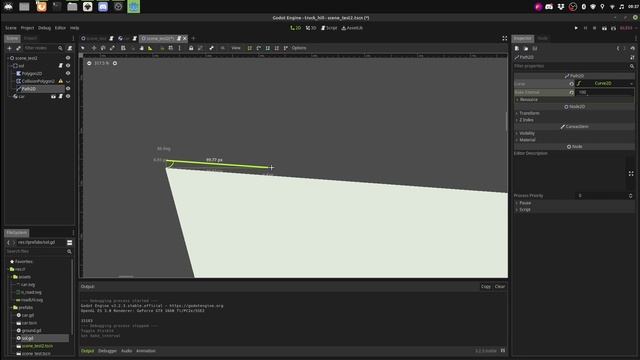Switch to AssetLib workspace
640x360 pixels.
tap(352, 28)
